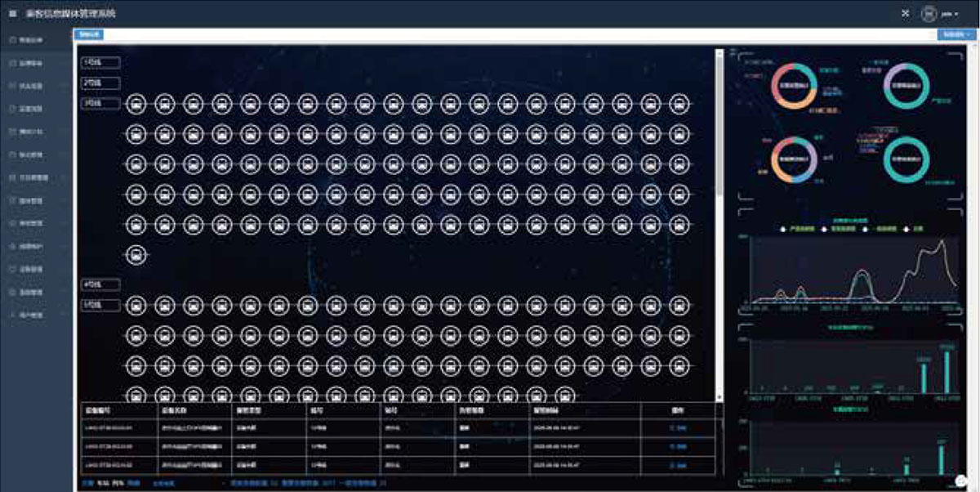Select the first station icon on Line 3

tap(138, 104)
